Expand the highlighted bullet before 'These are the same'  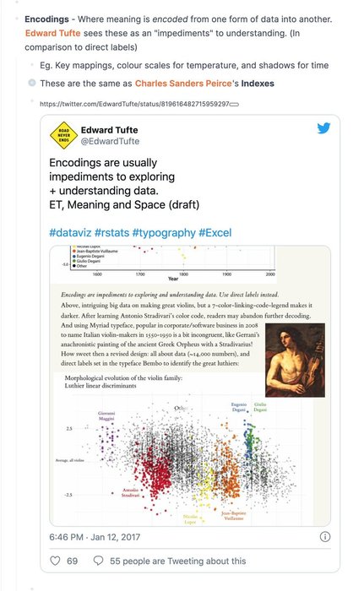(32, 83)
